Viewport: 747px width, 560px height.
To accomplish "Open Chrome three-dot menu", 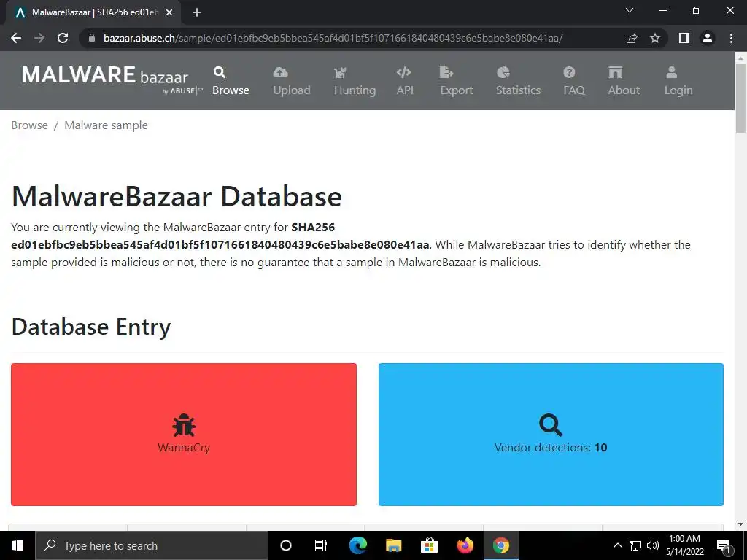I will pyautogui.click(x=731, y=38).
